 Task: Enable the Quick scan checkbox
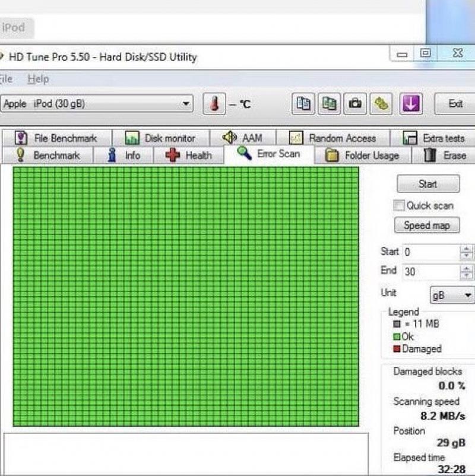(399, 205)
